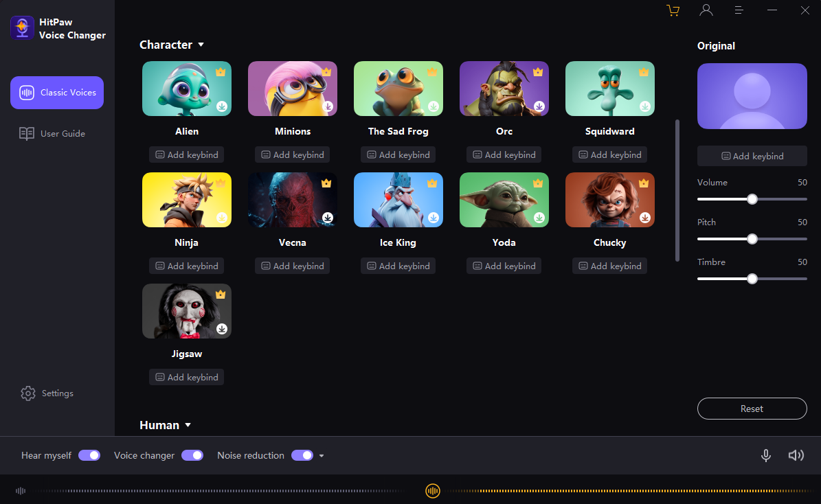Toggle Hear myself switch
The image size is (821, 504).
89,455
